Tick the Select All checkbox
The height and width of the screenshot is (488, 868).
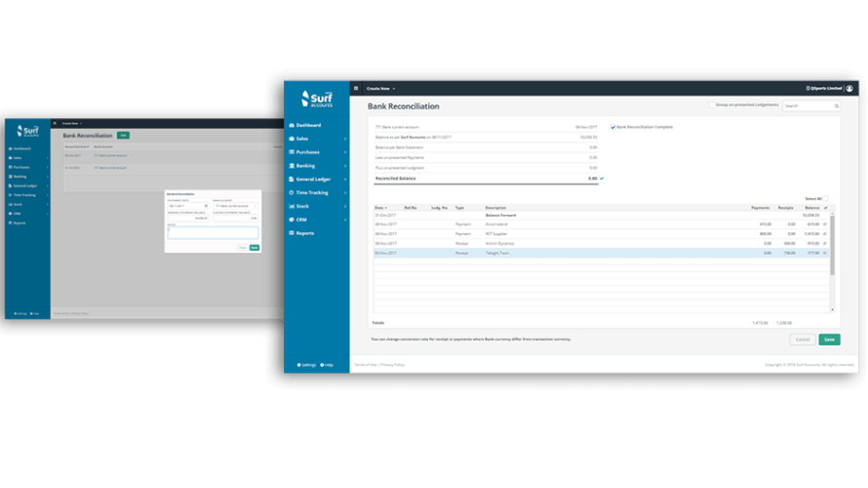[x=825, y=198]
